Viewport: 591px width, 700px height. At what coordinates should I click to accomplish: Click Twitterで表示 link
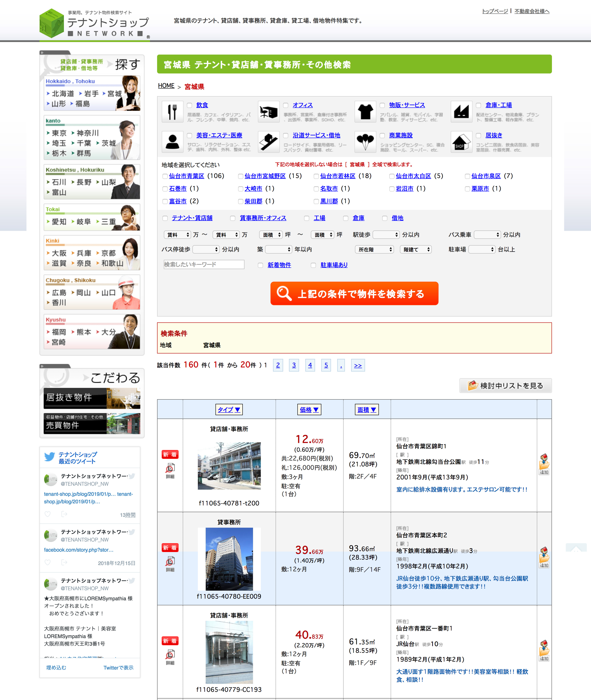(x=118, y=667)
